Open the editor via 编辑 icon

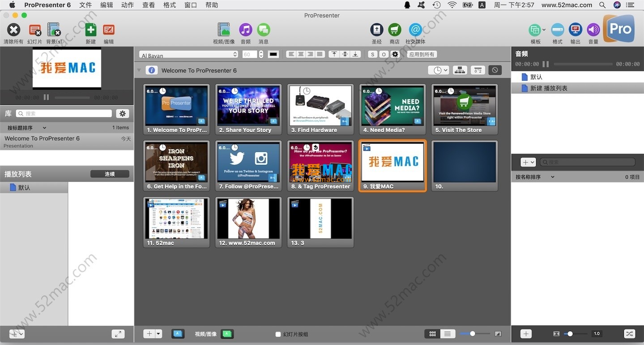pyautogui.click(x=109, y=30)
